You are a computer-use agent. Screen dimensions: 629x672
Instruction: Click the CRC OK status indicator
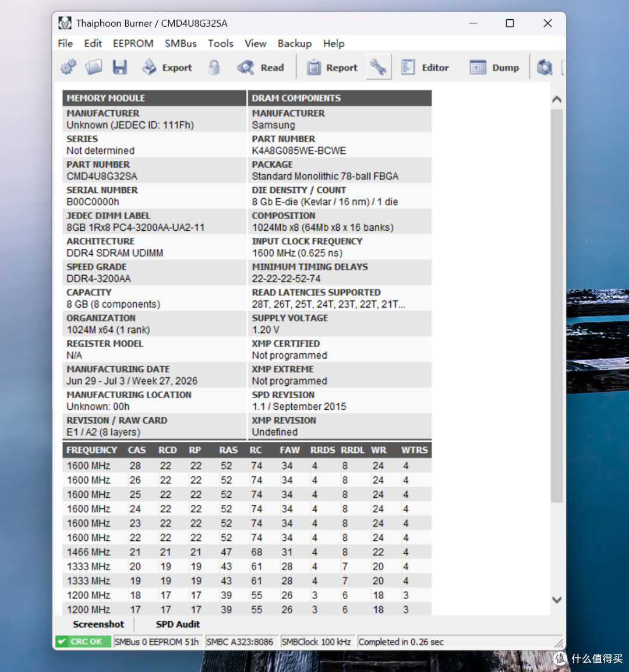pyautogui.click(x=83, y=642)
